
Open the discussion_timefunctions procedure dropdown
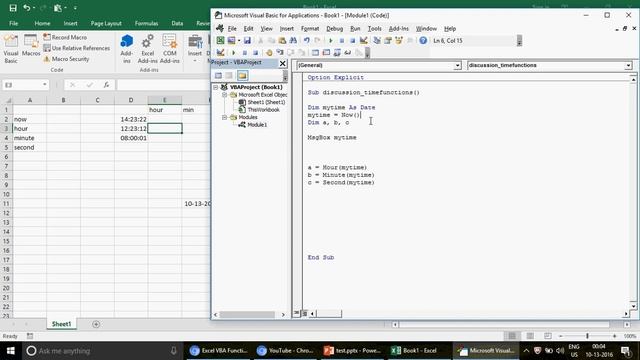click(628, 65)
